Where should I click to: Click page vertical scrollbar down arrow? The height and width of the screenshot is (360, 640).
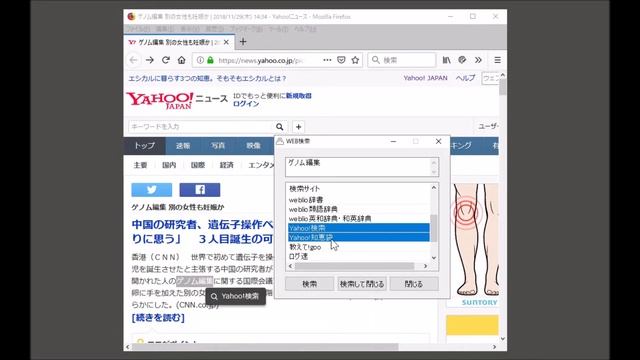503,339
